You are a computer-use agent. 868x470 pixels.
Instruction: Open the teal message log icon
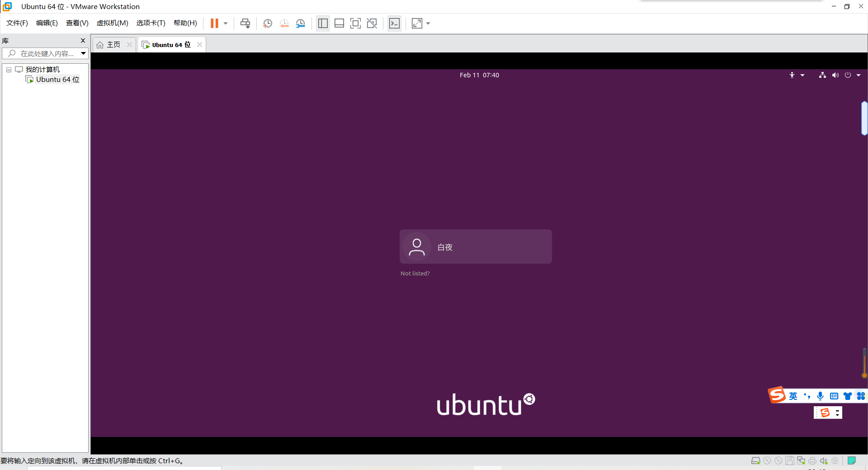(x=852, y=461)
